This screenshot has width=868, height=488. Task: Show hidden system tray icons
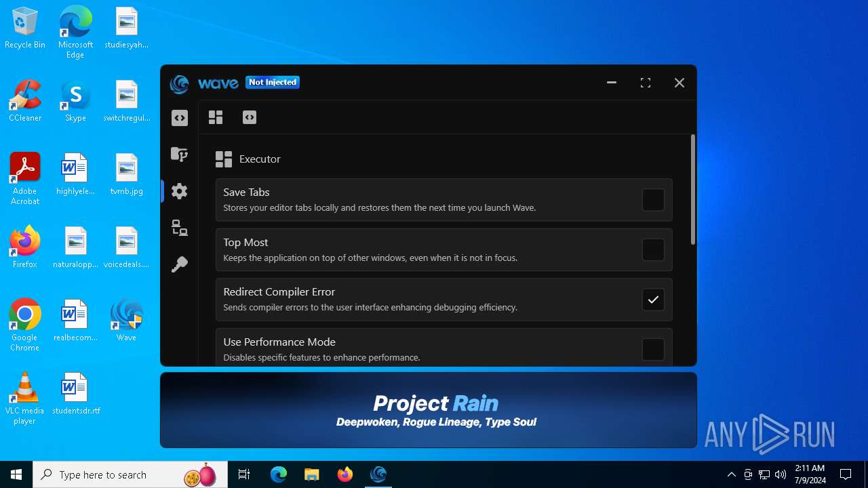pyautogui.click(x=731, y=474)
